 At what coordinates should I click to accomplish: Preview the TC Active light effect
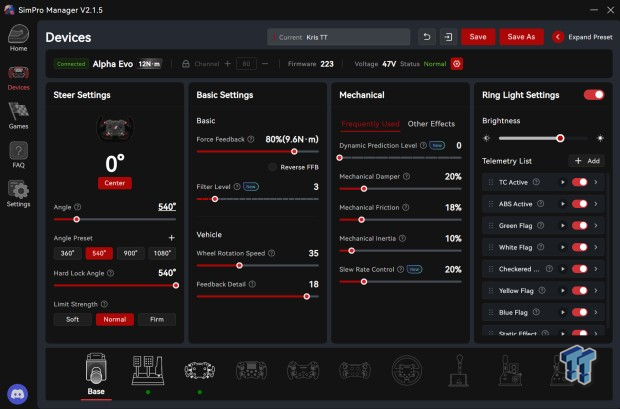coord(562,182)
